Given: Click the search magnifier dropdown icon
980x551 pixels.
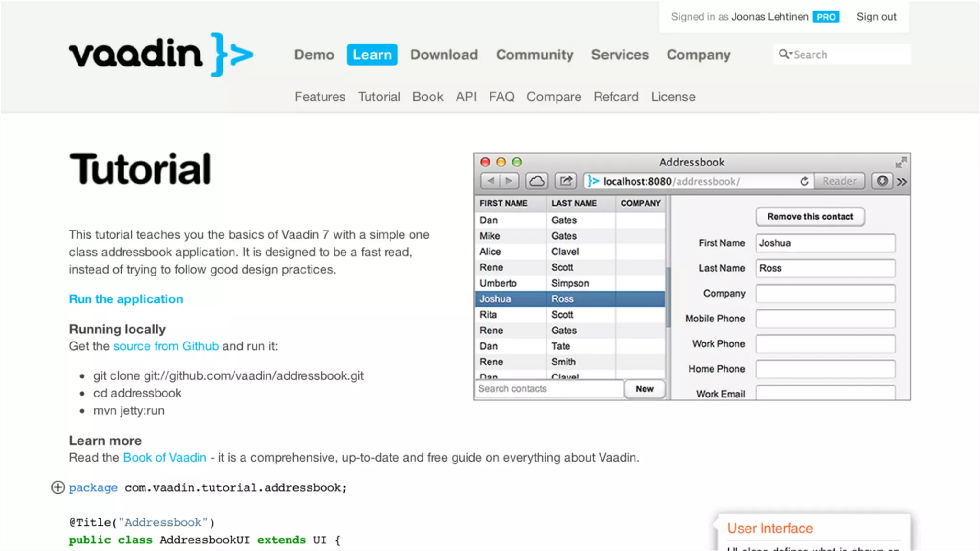Looking at the screenshot, I should coord(785,54).
